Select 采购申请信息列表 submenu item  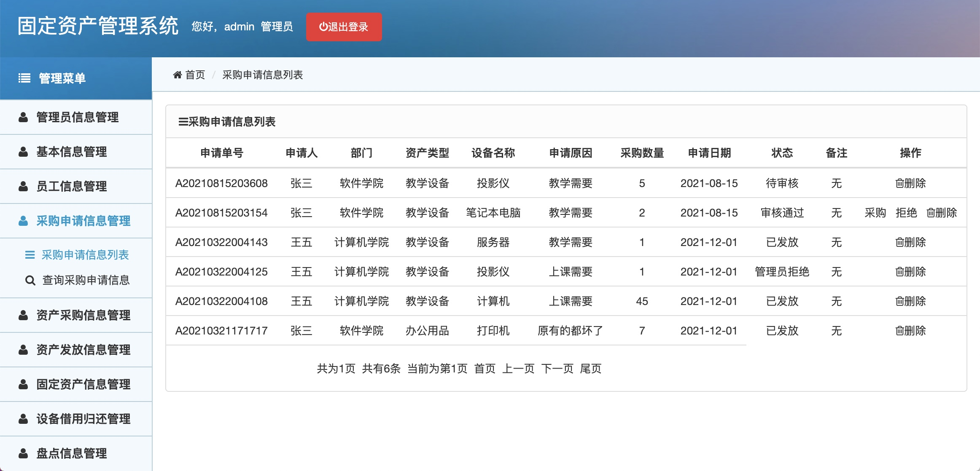point(85,255)
